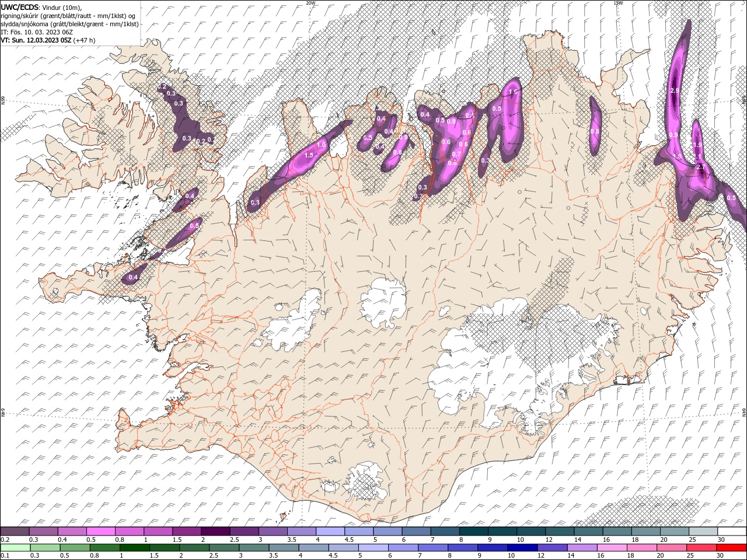Click the 'IT: Fös. 10. 03. 2023 06Z' line
Viewport: 747px width, 560px height.
tap(36, 32)
